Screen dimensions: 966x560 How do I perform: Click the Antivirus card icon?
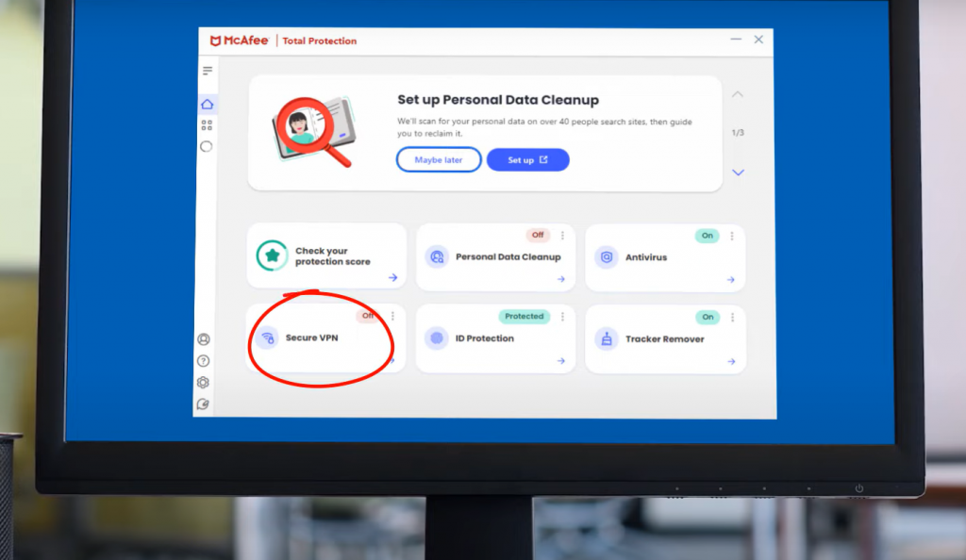point(607,257)
